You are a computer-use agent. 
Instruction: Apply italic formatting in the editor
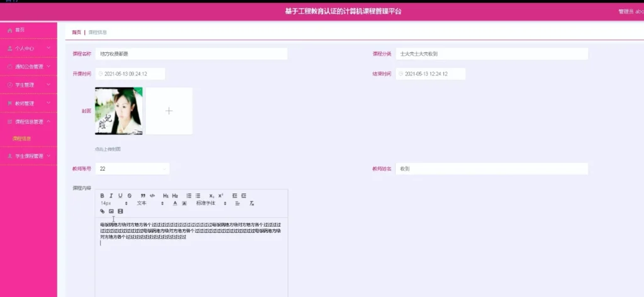coord(111,195)
